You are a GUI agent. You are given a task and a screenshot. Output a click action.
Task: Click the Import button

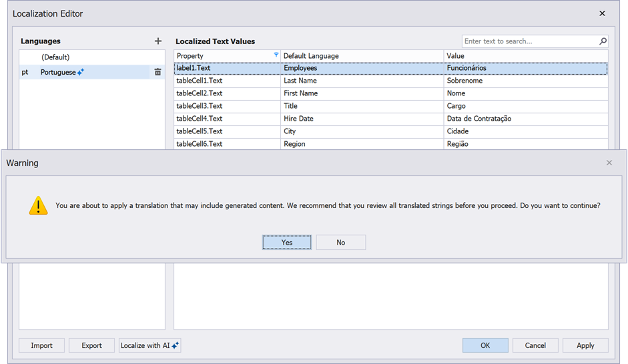[x=41, y=345]
